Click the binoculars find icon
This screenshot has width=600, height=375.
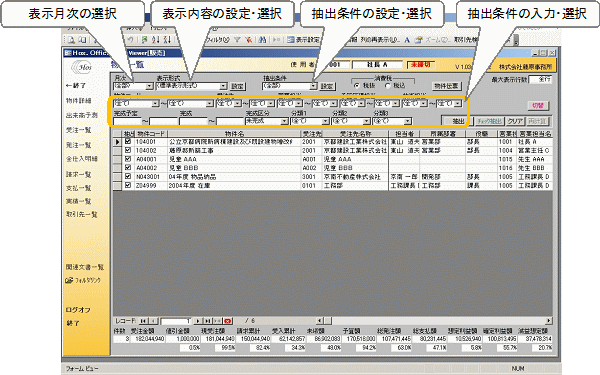tap(262, 39)
